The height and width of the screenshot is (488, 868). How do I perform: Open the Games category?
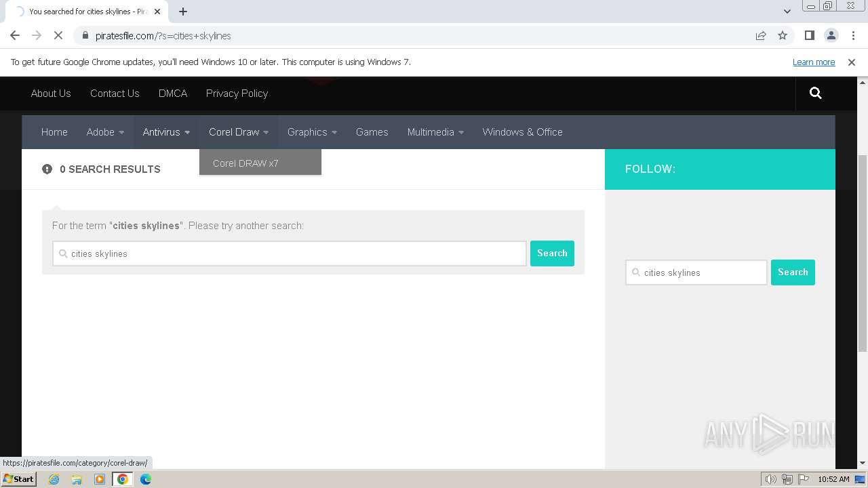point(372,132)
